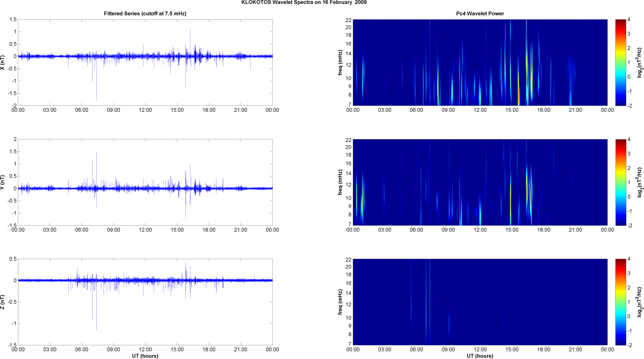
Task: Open the Y-component wavelet power spectrogram
Action: click(x=480, y=182)
